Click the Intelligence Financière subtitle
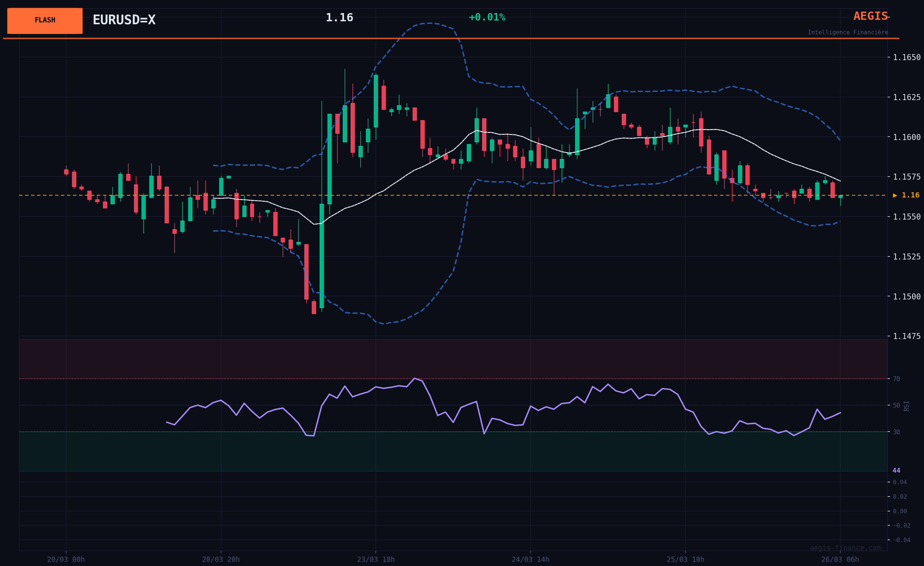 pyautogui.click(x=847, y=32)
